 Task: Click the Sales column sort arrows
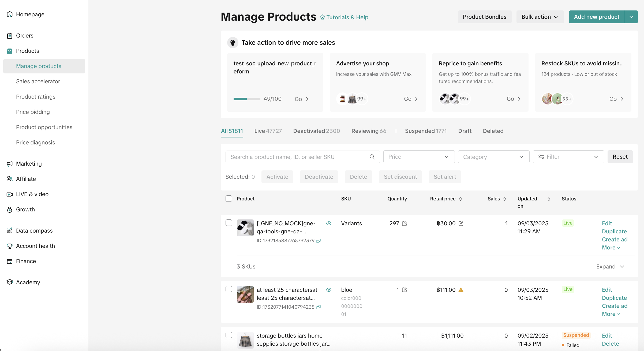505,199
